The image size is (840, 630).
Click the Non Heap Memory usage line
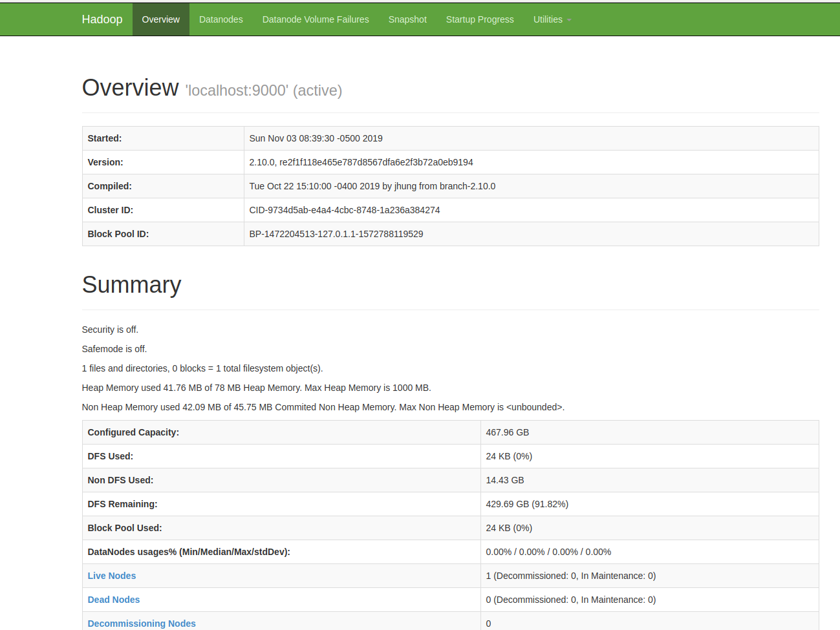pyautogui.click(x=323, y=407)
